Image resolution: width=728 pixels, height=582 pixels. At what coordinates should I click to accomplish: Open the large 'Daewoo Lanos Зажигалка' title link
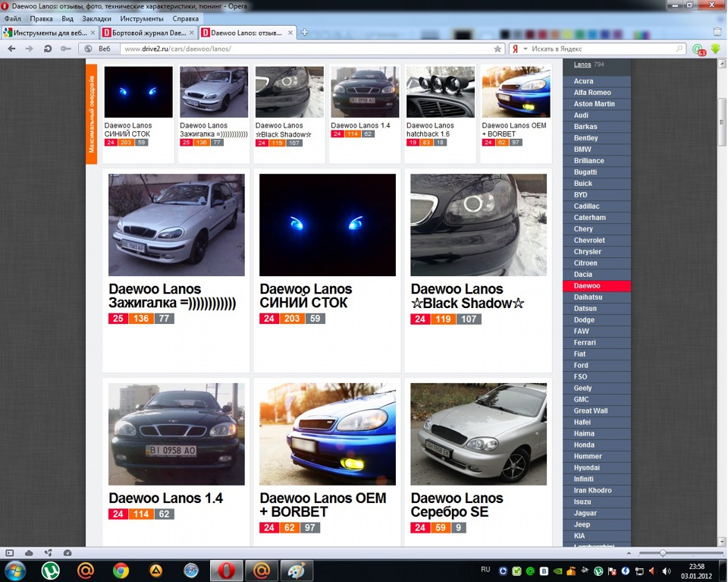(172, 296)
